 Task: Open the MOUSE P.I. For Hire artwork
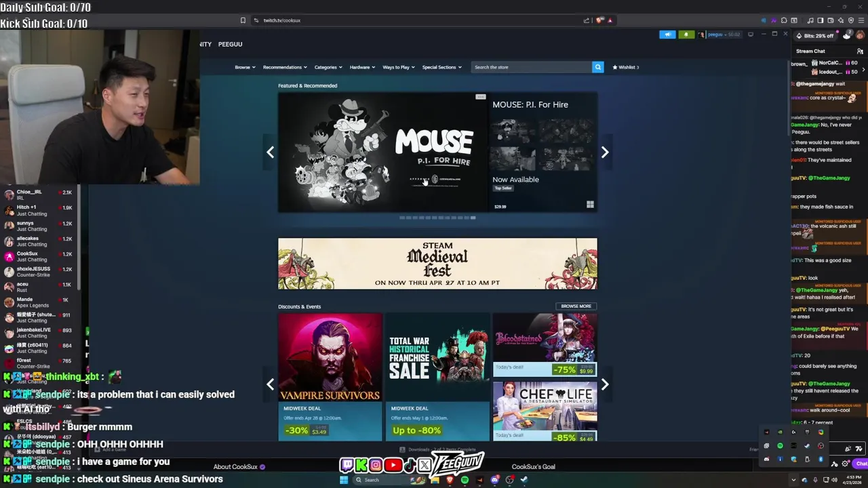[x=382, y=152]
